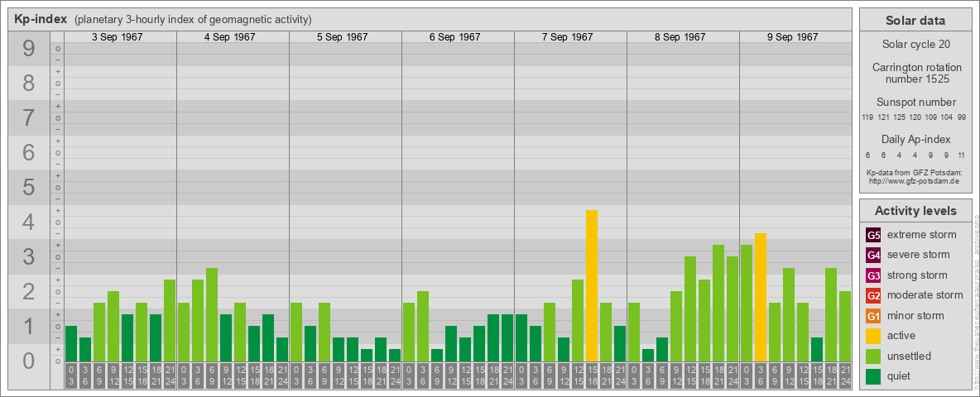Click the 'Solar cycle 20' text
Screen dimensions: 980x397
click(x=915, y=45)
